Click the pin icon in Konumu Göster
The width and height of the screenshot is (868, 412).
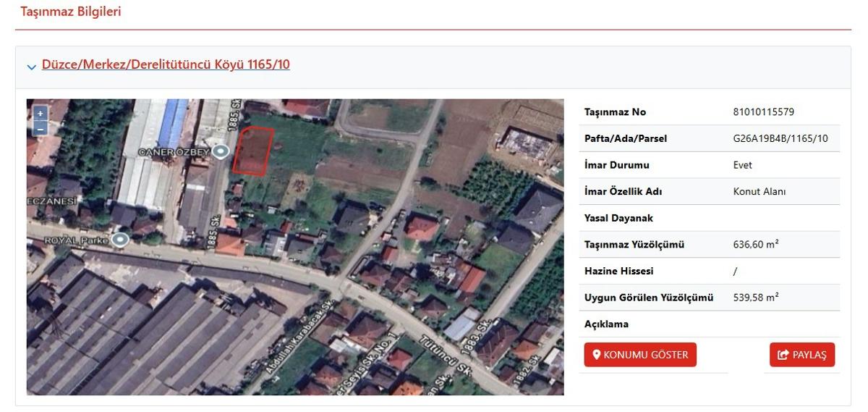[x=597, y=355]
